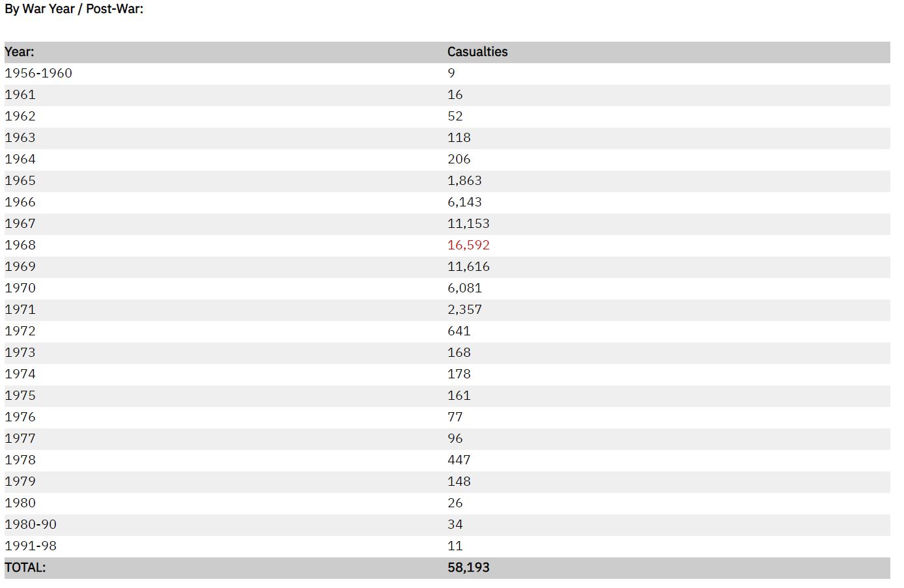The height and width of the screenshot is (588, 904).
Task: Click the Year column header
Action: pyautogui.click(x=20, y=52)
